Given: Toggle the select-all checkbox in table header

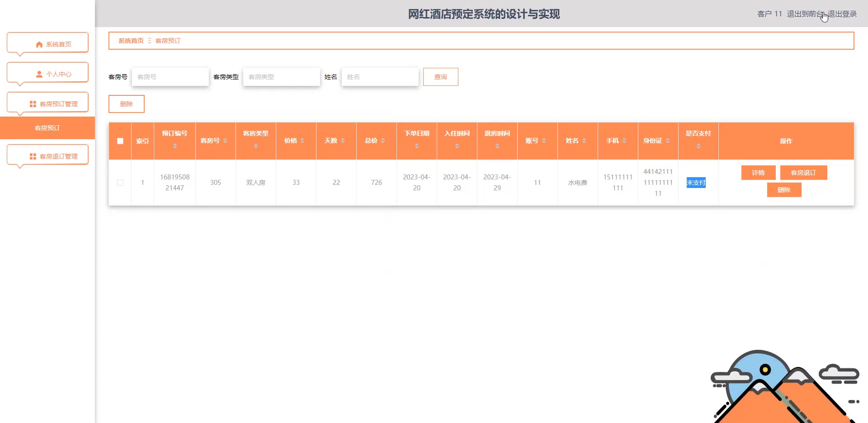Looking at the screenshot, I should (x=120, y=141).
